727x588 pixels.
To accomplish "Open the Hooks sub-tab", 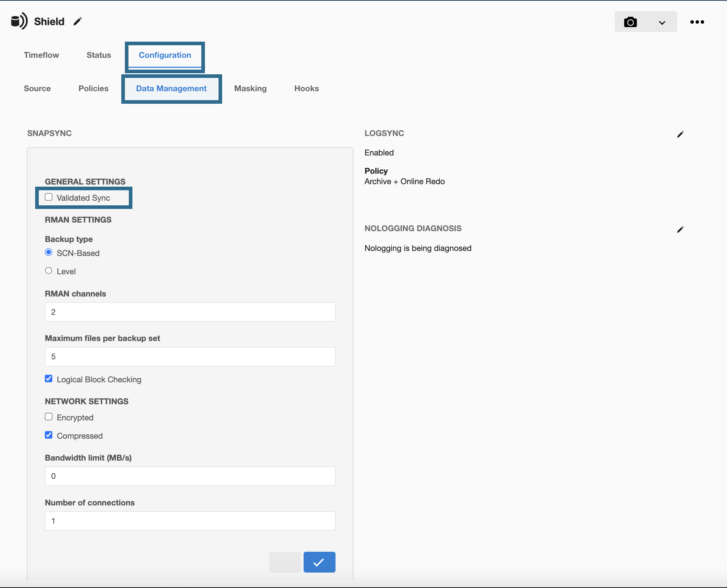I will (306, 88).
